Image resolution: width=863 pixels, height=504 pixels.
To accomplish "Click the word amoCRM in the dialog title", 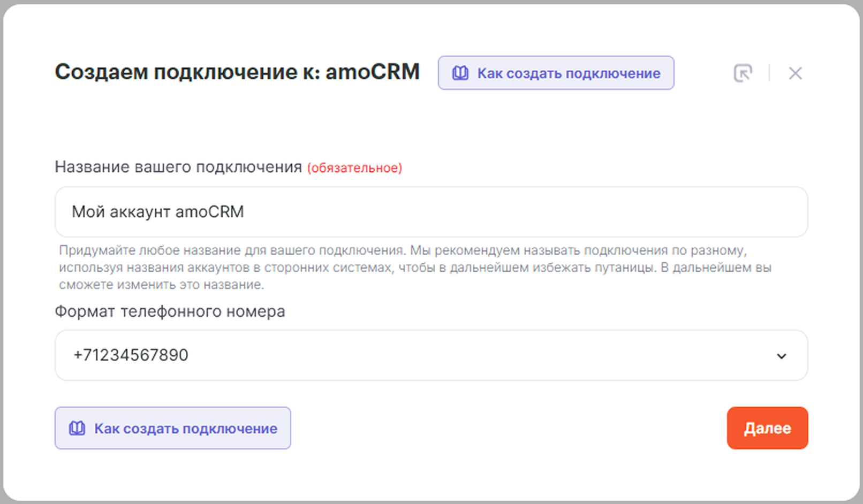I will (x=373, y=72).
